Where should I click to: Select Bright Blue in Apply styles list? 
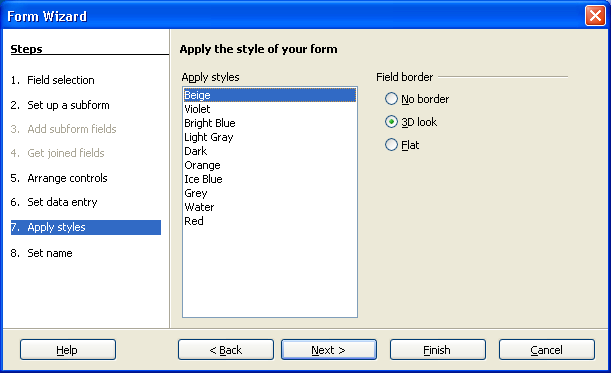coord(270,123)
